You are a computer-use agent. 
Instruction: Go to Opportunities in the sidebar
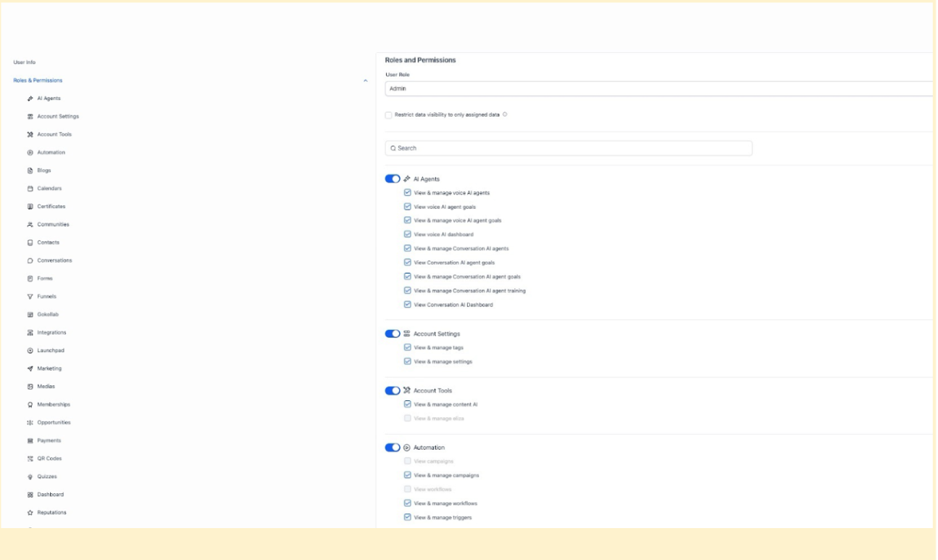tap(54, 422)
